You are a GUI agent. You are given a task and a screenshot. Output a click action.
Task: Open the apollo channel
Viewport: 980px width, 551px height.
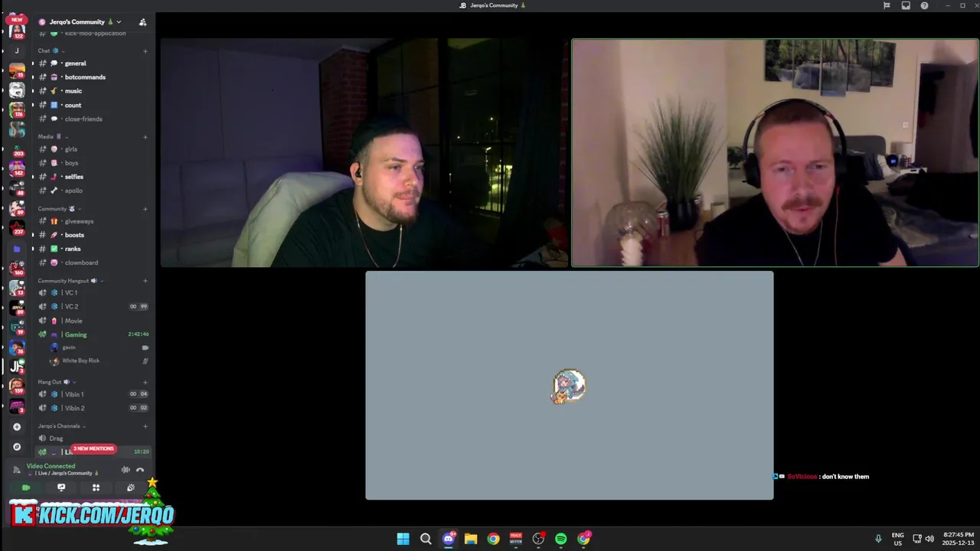point(92,191)
